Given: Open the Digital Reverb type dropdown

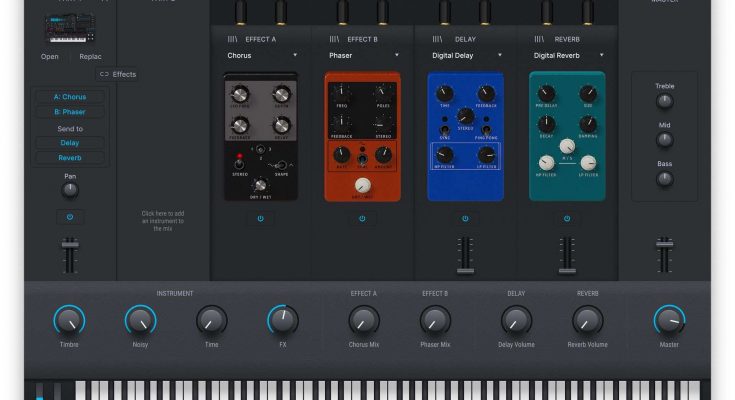Looking at the screenshot, I should [567, 56].
